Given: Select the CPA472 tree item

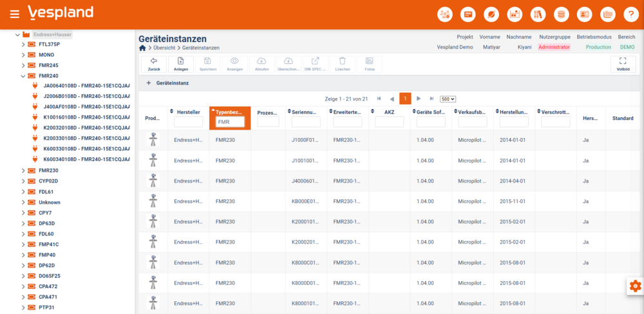Looking at the screenshot, I should 48,286.
